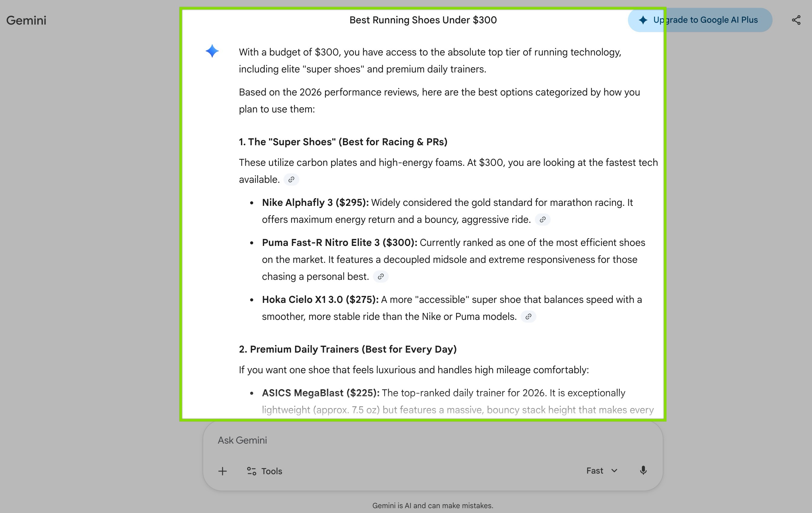
Task: Click Upgrade to Google AI Plus button
Action: pos(700,20)
